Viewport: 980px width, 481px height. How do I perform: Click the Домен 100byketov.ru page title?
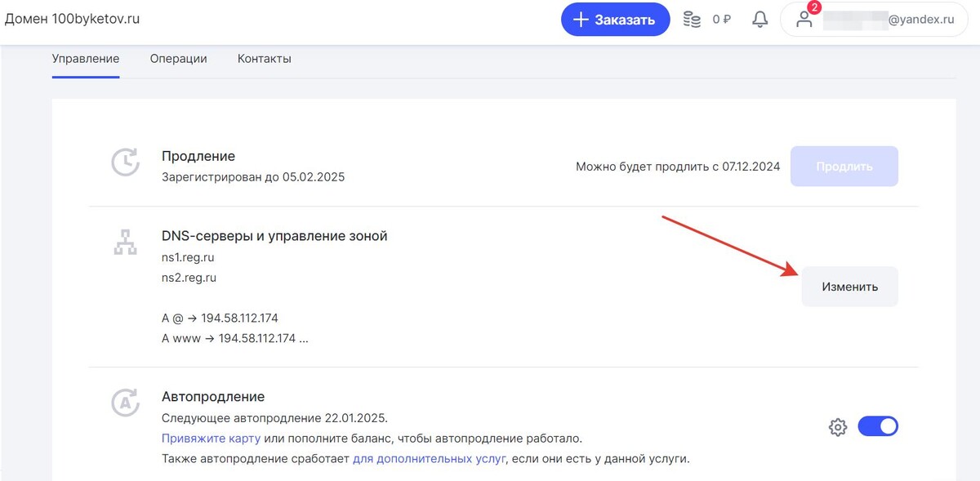click(73, 18)
